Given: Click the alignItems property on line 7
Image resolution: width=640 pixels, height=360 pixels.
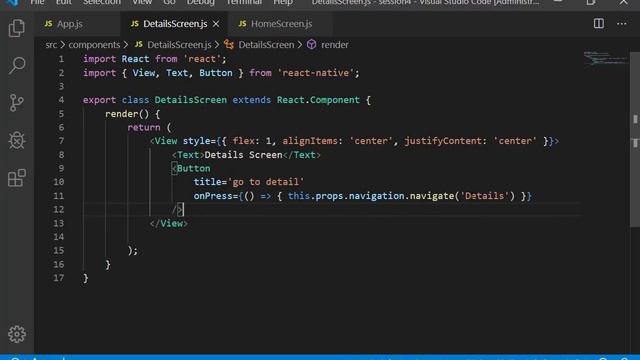Looking at the screenshot, I should pyautogui.click(x=310, y=141).
